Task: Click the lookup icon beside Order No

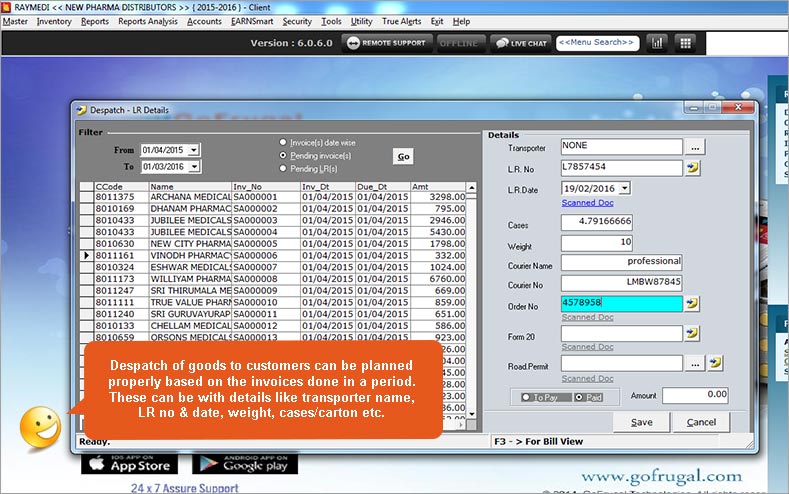Action: (x=691, y=303)
